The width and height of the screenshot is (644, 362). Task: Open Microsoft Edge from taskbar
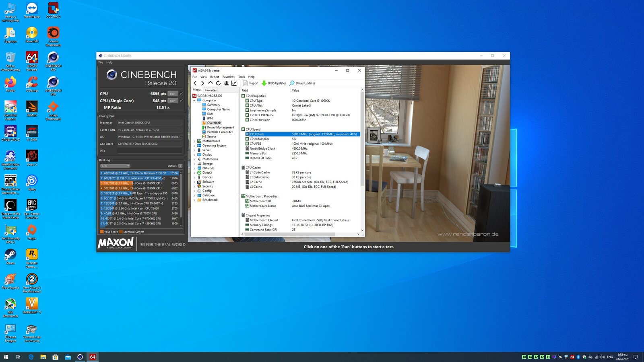point(31,357)
